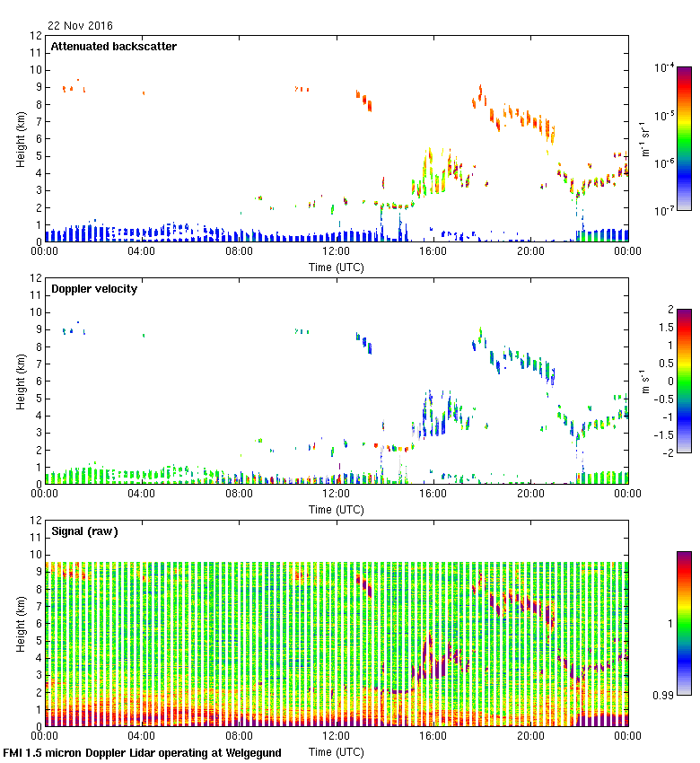This screenshot has height=763, width=700.
Task: Click the FMI Doppler Lidar Welgegund footer text
Action: tap(143, 753)
